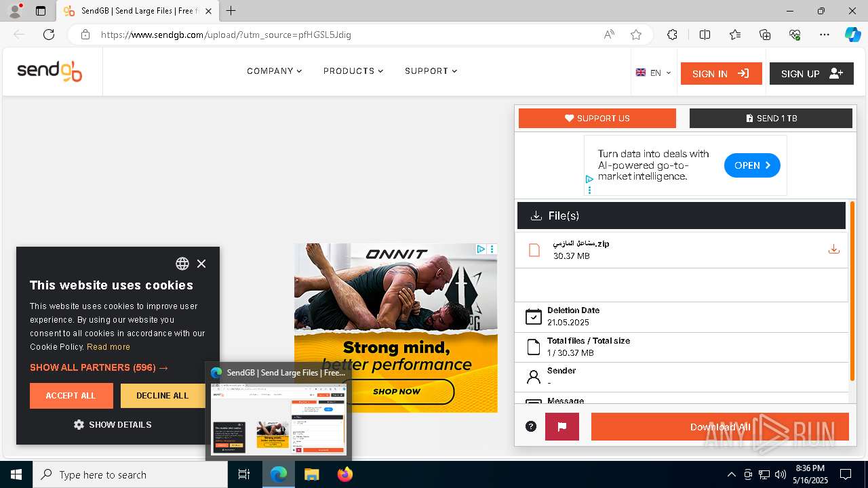Open Copilot sidebar
Image resolution: width=868 pixels, height=488 pixels.
(852, 35)
